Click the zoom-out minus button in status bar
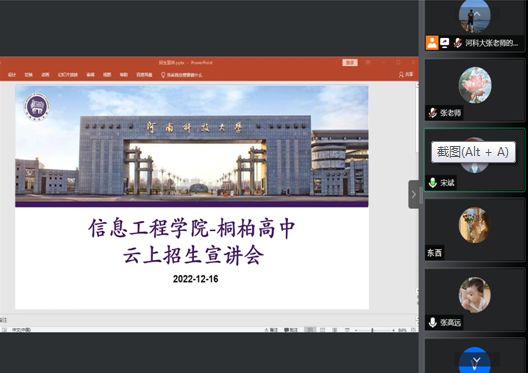528x373 pixels. [x=356, y=330]
